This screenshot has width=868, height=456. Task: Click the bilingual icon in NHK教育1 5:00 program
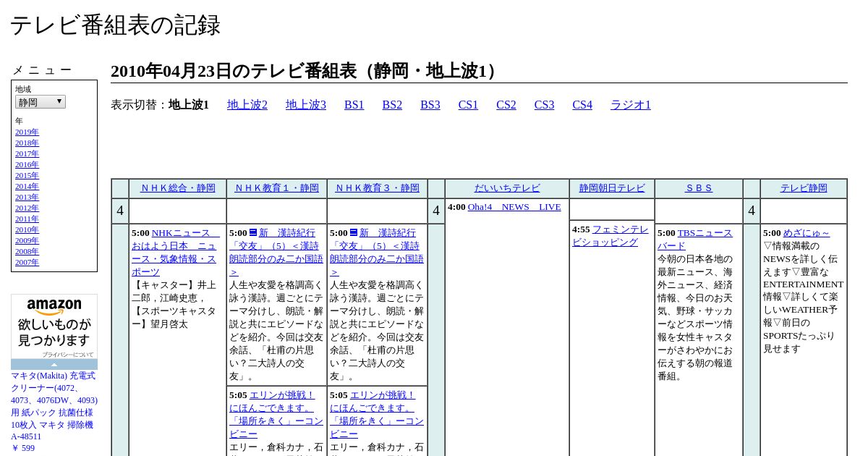253,232
